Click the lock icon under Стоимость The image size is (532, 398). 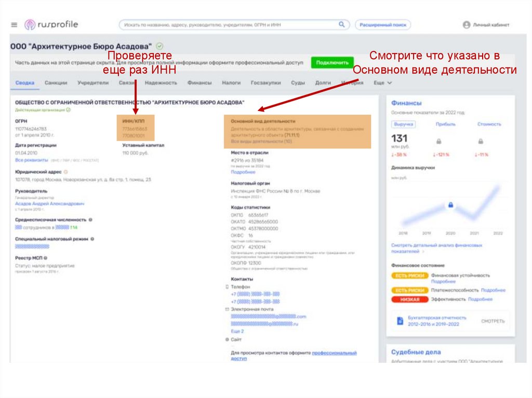coord(481,141)
